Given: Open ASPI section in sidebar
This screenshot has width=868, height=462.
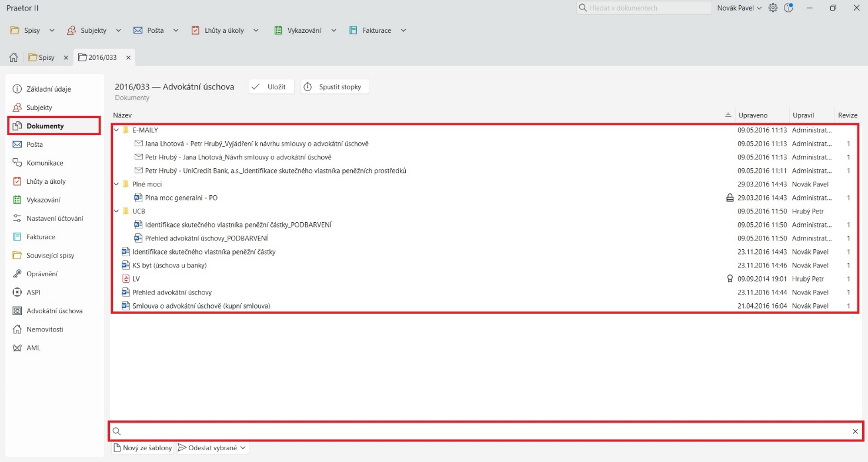Looking at the screenshot, I should tap(34, 292).
